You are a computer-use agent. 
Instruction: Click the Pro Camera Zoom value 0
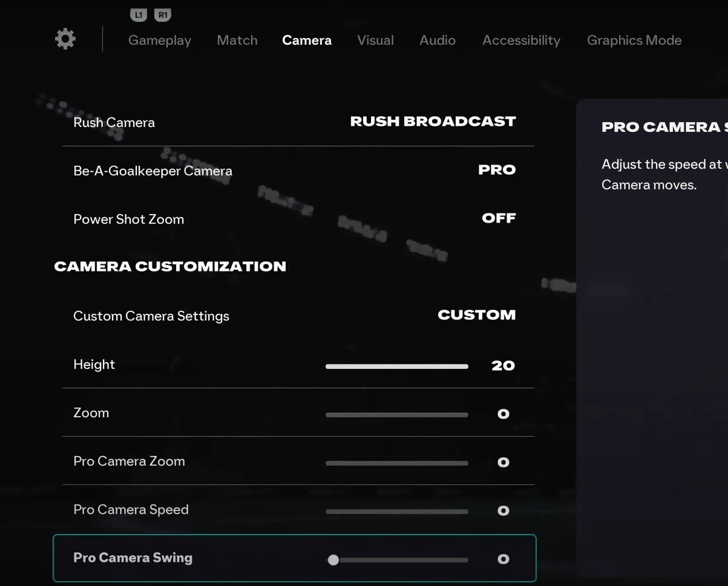pyautogui.click(x=503, y=463)
